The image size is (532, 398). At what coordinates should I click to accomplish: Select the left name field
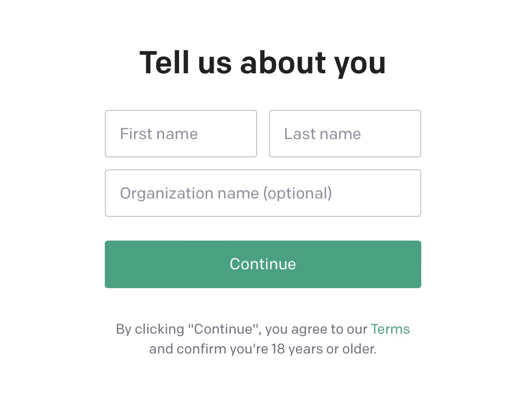point(180,134)
